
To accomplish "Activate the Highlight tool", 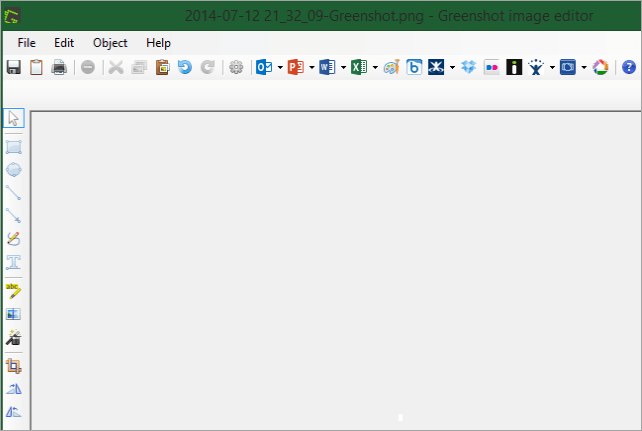I will pyautogui.click(x=14, y=290).
